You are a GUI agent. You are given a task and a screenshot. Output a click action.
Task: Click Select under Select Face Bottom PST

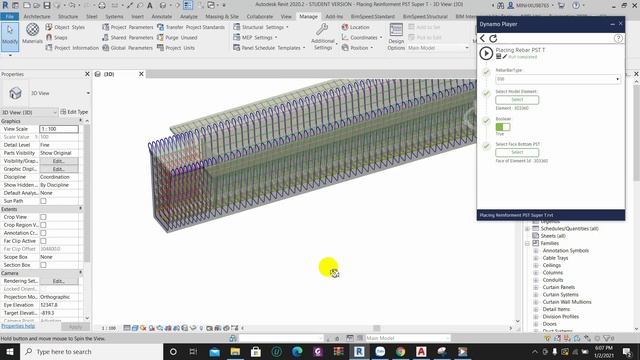(x=517, y=152)
